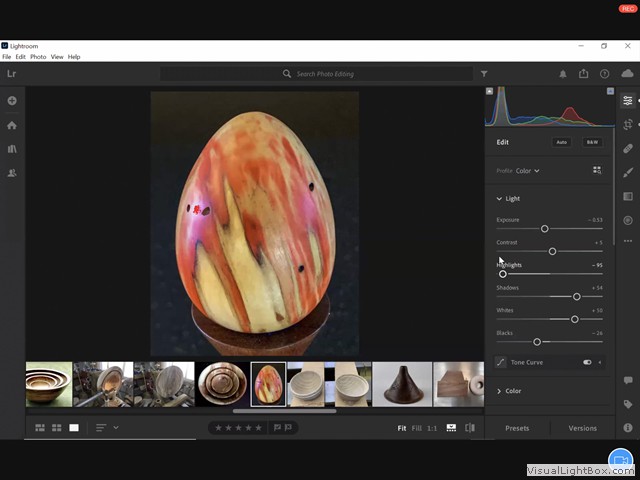Switch to single photo detail view
640x480 pixels.
pos(74,428)
